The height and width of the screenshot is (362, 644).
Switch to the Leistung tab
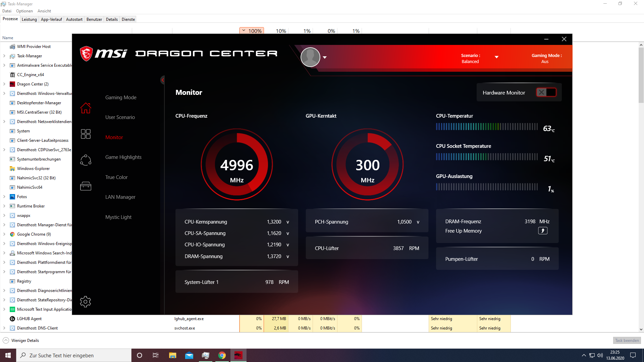pos(29,19)
